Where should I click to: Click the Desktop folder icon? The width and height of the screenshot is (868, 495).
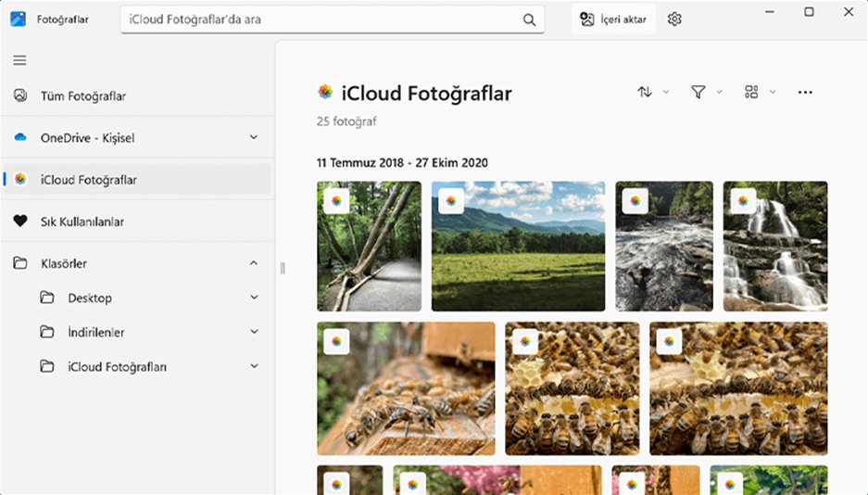47,298
